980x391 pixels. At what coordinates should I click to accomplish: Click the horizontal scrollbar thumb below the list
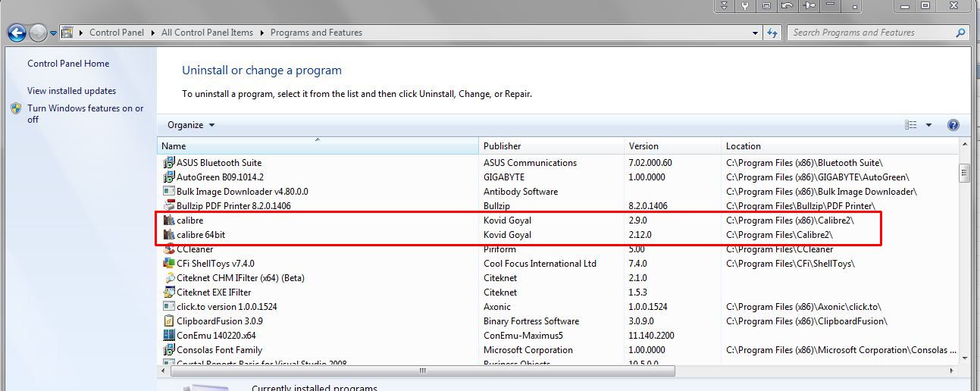pos(421,371)
